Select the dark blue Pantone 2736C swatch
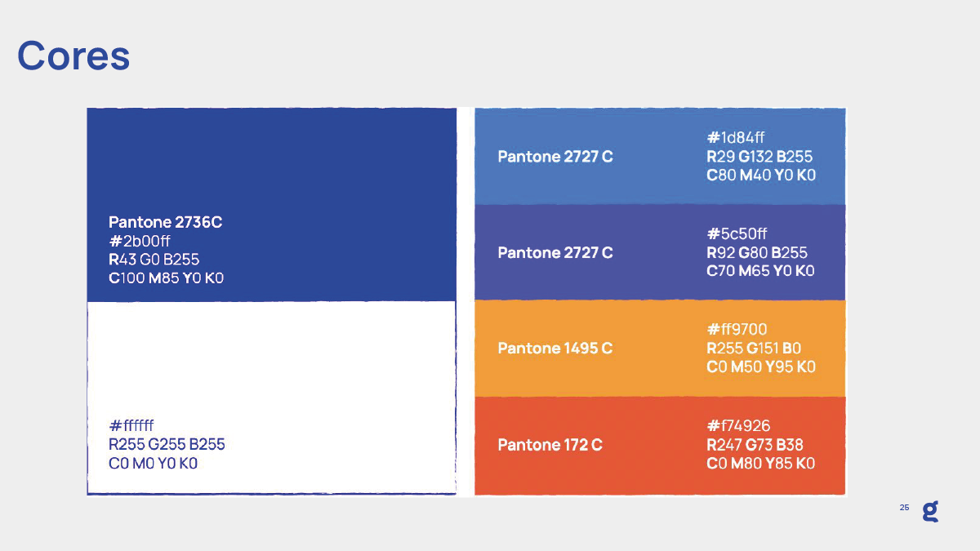 click(271, 163)
